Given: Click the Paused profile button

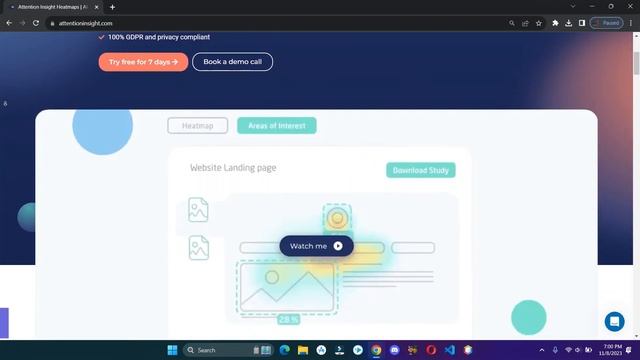Looking at the screenshot, I should 607,23.
